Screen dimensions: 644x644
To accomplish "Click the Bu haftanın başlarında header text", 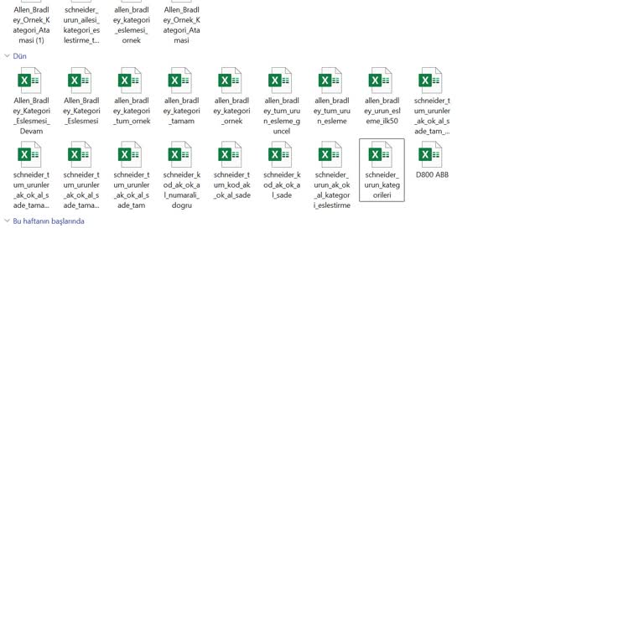I will click(49, 221).
